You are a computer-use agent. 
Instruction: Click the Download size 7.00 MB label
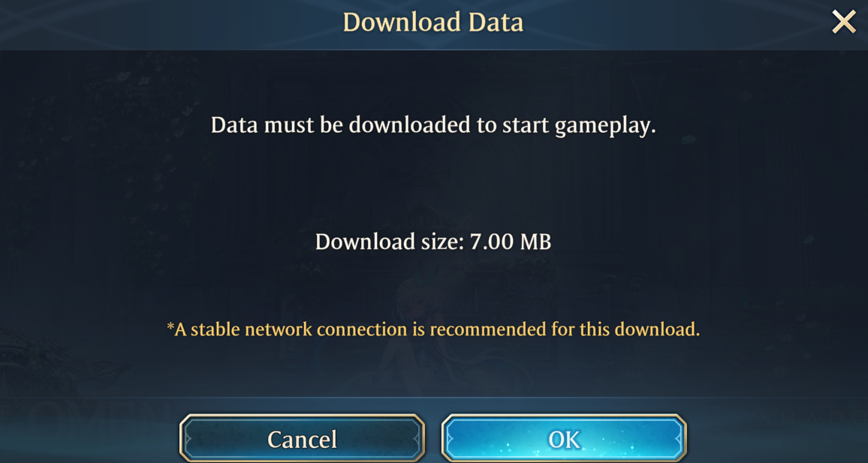pyautogui.click(x=433, y=242)
